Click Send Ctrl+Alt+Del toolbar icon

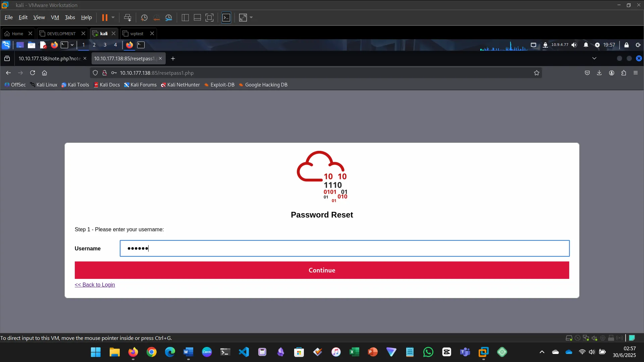point(127,17)
